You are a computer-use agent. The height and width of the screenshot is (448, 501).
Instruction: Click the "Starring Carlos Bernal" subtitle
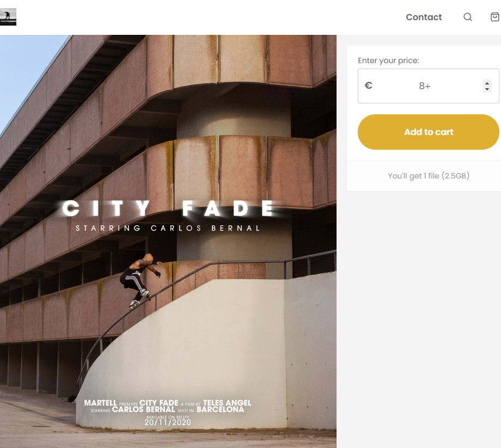(168, 228)
